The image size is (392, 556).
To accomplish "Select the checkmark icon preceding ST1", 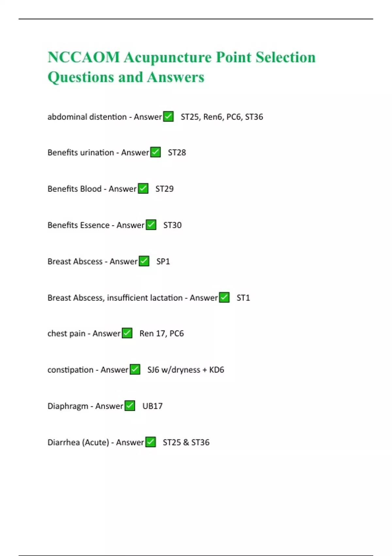I will [x=224, y=298].
